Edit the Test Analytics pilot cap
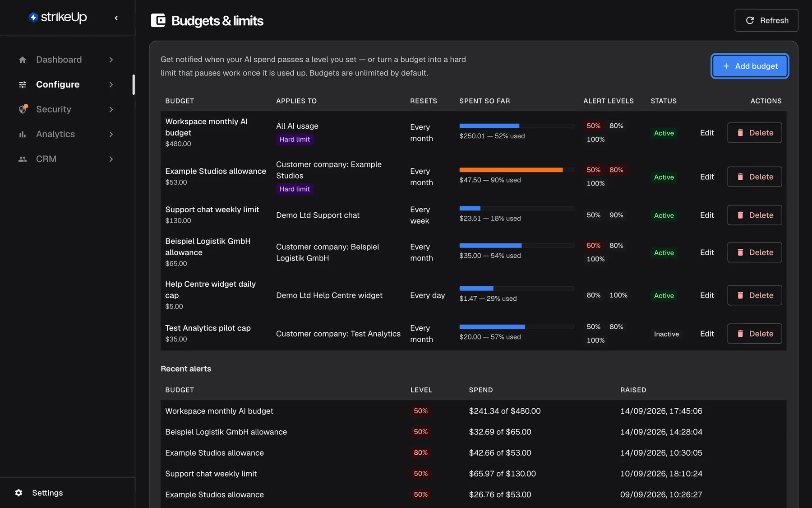The image size is (812, 508). (x=707, y=334)
